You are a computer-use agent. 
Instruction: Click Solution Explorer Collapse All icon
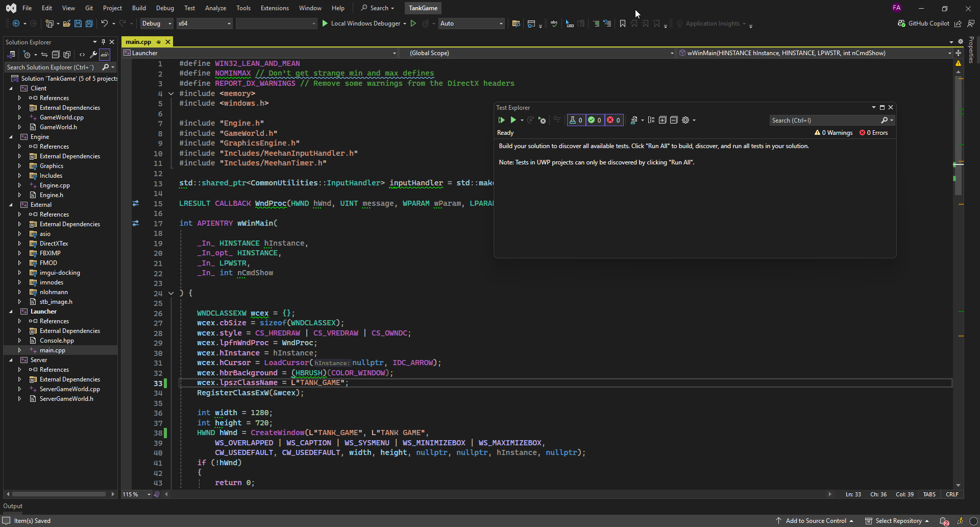[x=56, y=55]
